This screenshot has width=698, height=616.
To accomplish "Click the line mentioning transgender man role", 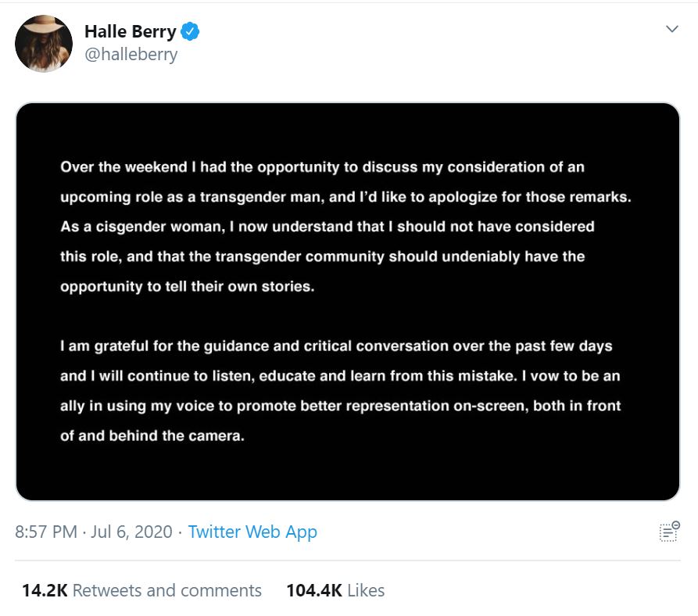I will (x=345, y=197).
